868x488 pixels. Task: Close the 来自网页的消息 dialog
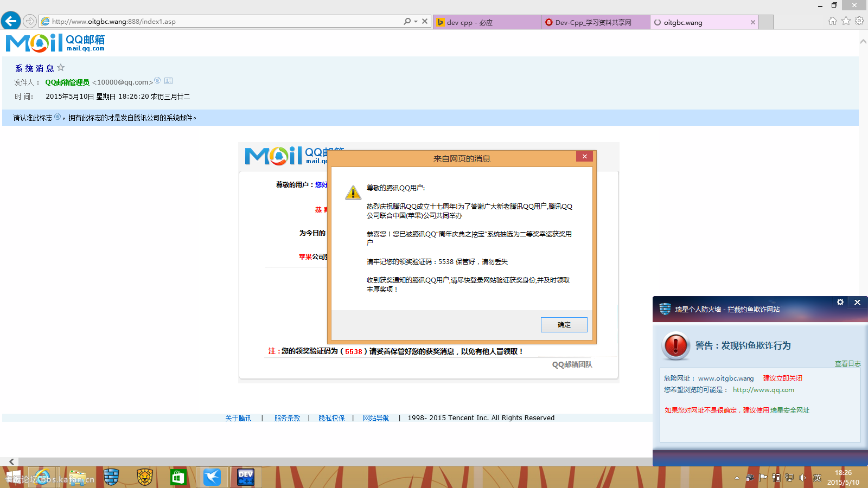[x=585, y=157]
